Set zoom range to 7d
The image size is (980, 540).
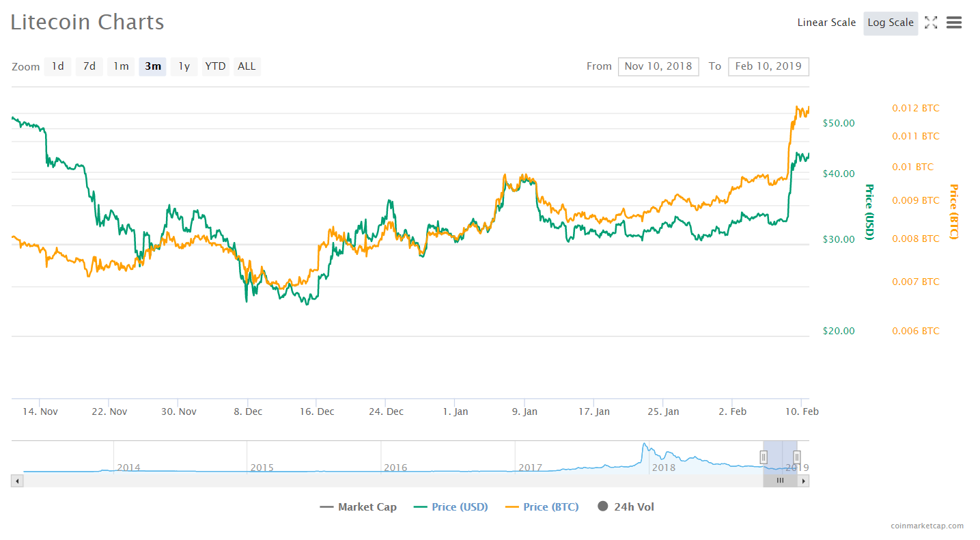point(89,66)
